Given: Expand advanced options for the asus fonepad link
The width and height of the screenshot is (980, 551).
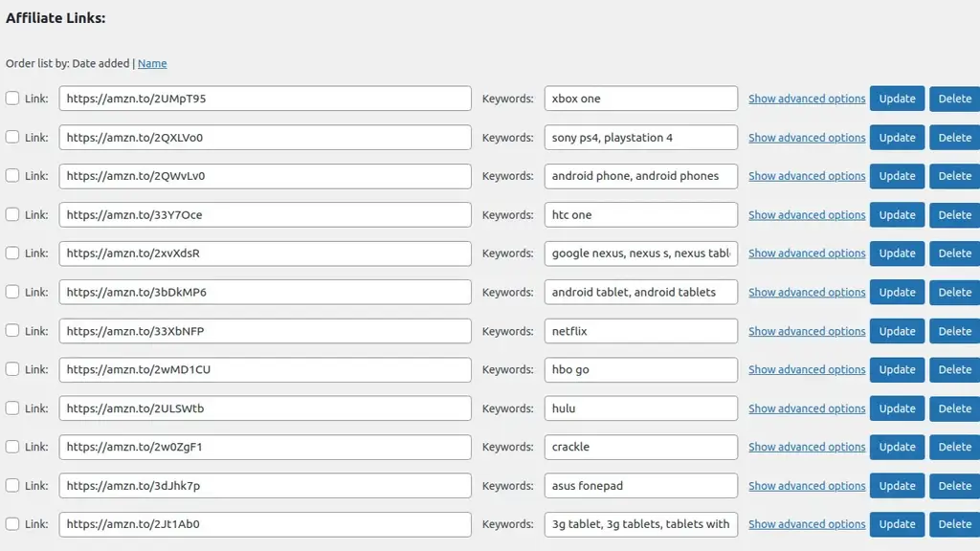Looking at the screenshot, I should point(806,485).
